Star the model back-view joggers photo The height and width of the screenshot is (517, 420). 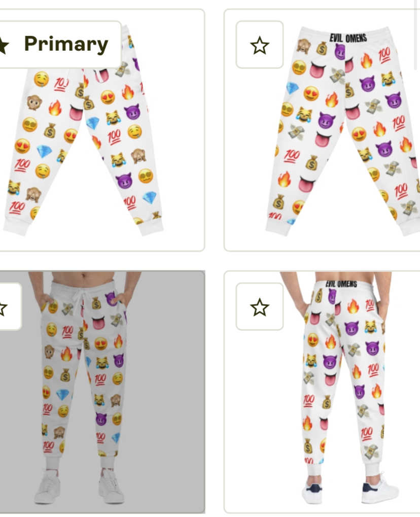[259, 306]
